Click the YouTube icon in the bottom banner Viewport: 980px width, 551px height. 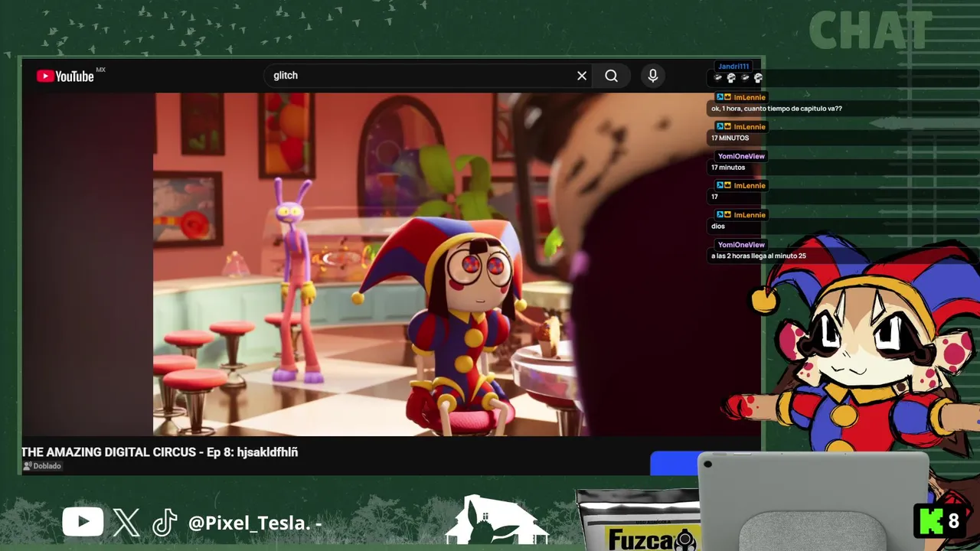[x=83, y=523]
